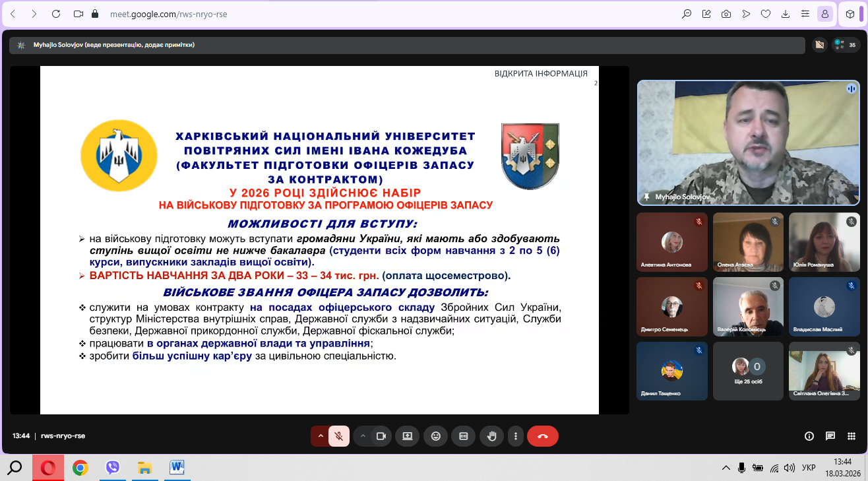Open the in-call chat panel
The image size is (868, 481).
click(830, 436)
